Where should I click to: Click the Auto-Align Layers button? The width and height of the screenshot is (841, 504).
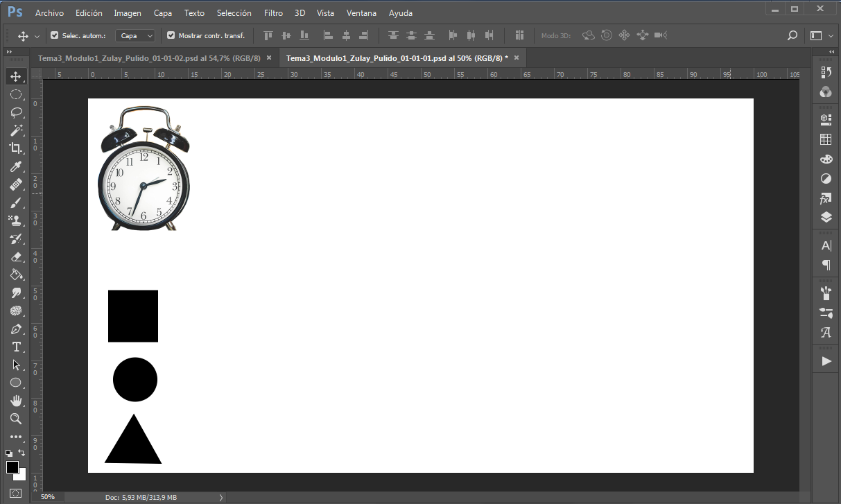[519, 35]
